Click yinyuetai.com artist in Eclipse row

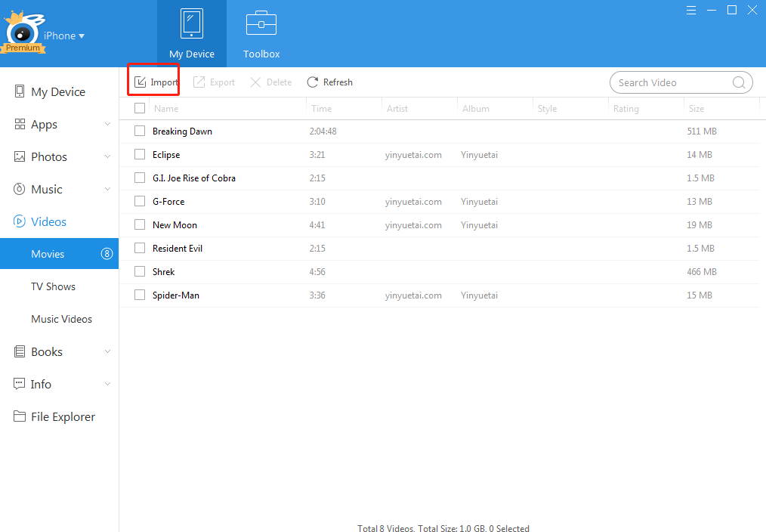(x=413, y=155)
